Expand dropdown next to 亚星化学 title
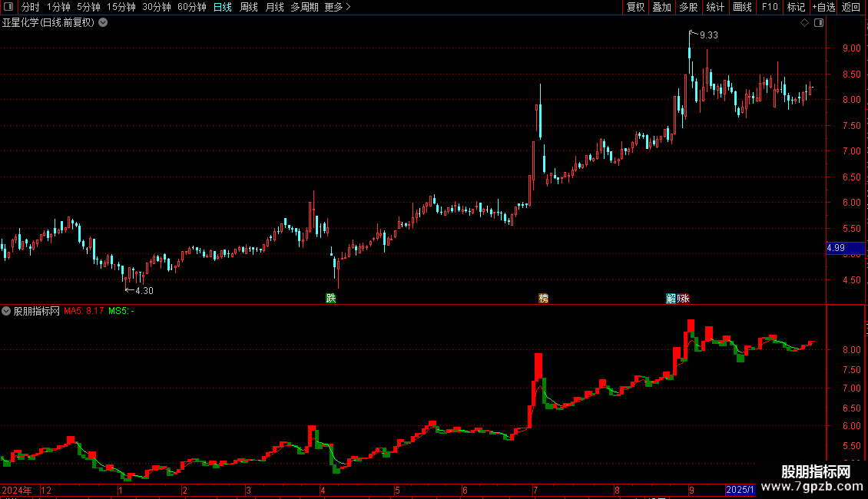 click(103, 23)
